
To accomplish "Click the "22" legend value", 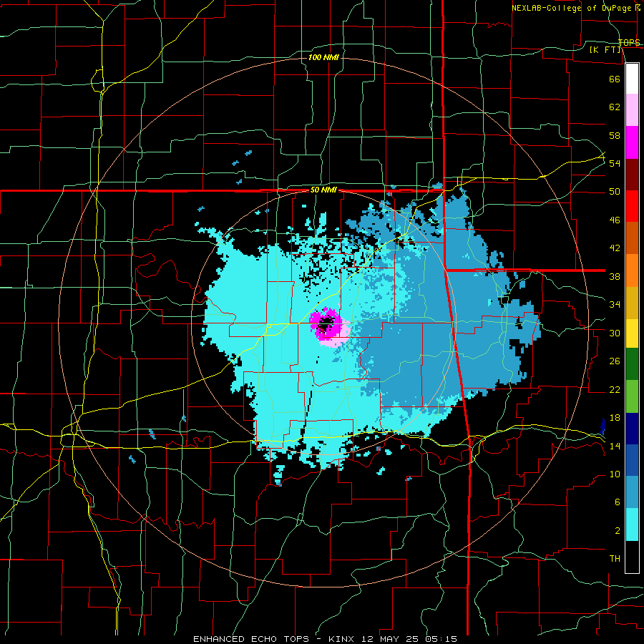I will [615, 389].
